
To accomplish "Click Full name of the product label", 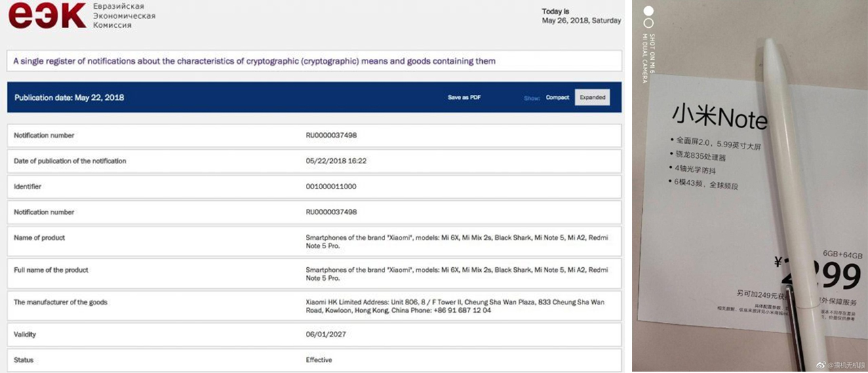I will tap(52, 270).
